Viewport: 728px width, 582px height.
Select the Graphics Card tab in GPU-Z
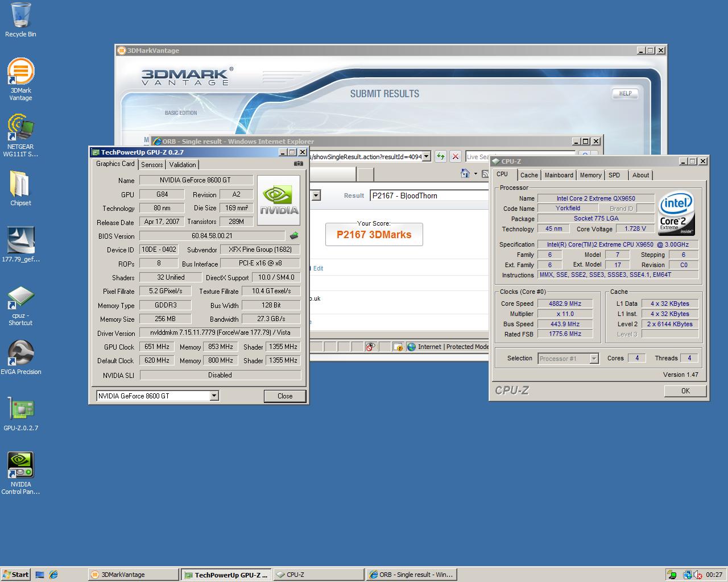115,164
